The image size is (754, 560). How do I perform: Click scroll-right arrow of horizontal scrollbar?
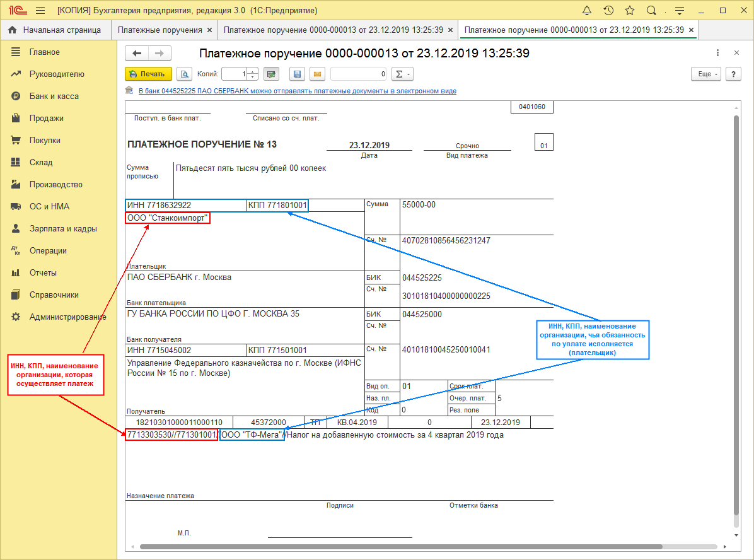pyautogui.click(x=724, y=547)
